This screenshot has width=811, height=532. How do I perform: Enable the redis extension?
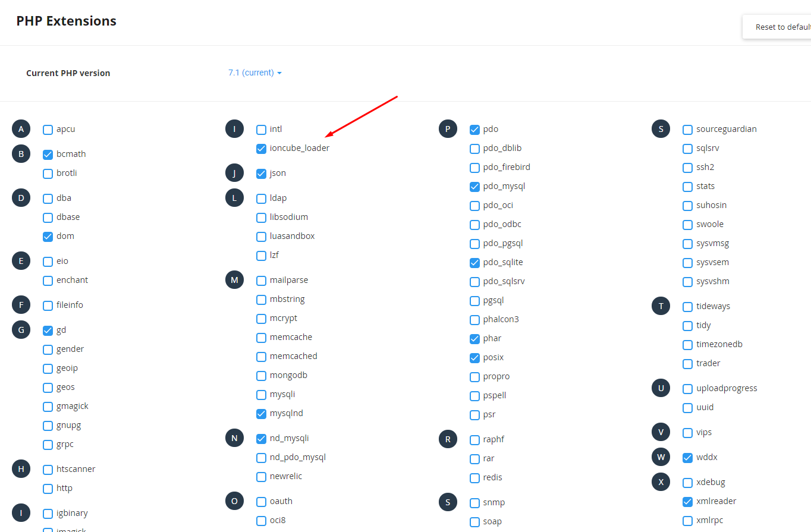[474, 477]
